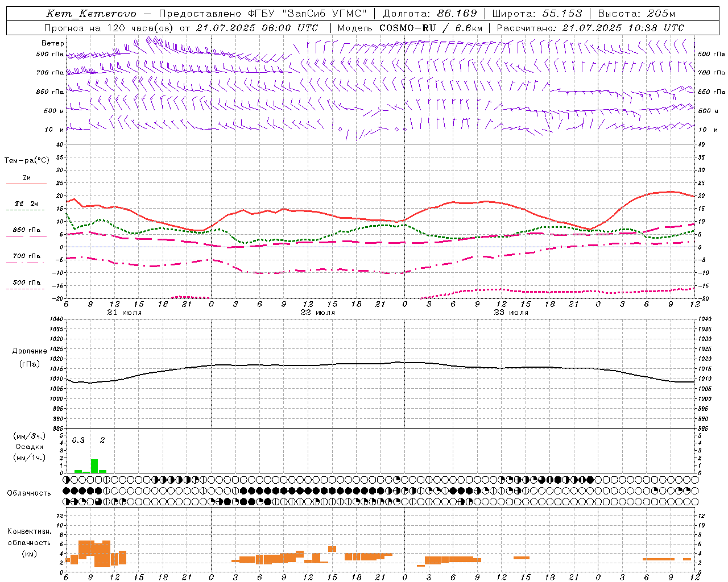Select the Прогноз на 120 часа(ов) text
Viewport: 728px width, 582px height.
point(109,28)
